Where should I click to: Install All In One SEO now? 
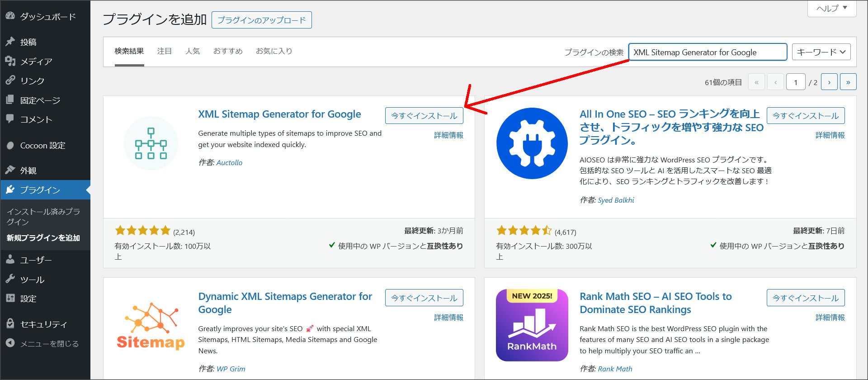click(806, 116)
